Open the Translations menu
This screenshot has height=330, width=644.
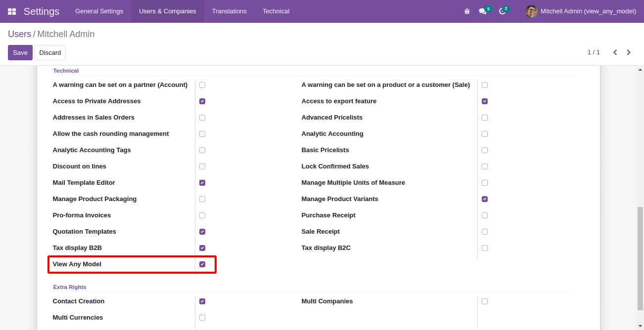(229, 11)
